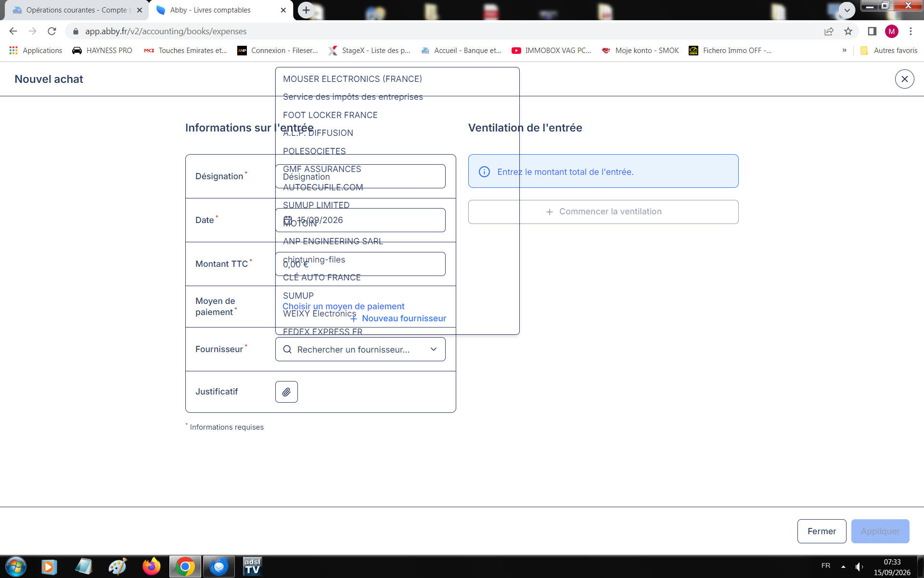This screenshot has height=578, width=924.
Task: Reload the page in the browser
Action: 52,31
